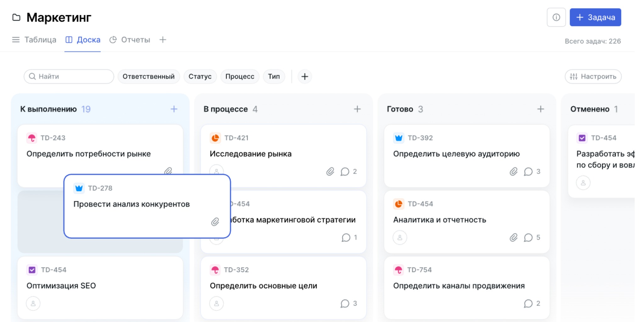Click the TD-421 task ID
The image size is (644, 322).
236,138
